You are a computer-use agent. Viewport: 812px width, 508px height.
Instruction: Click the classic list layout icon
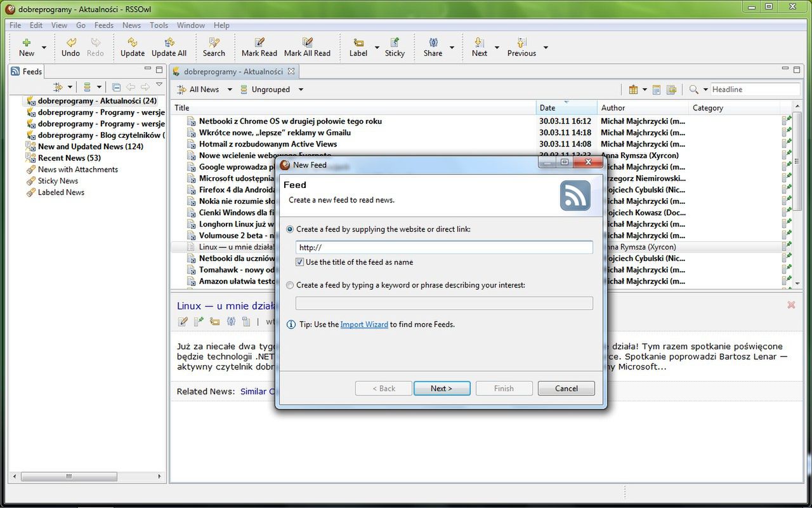coord(633,90)
